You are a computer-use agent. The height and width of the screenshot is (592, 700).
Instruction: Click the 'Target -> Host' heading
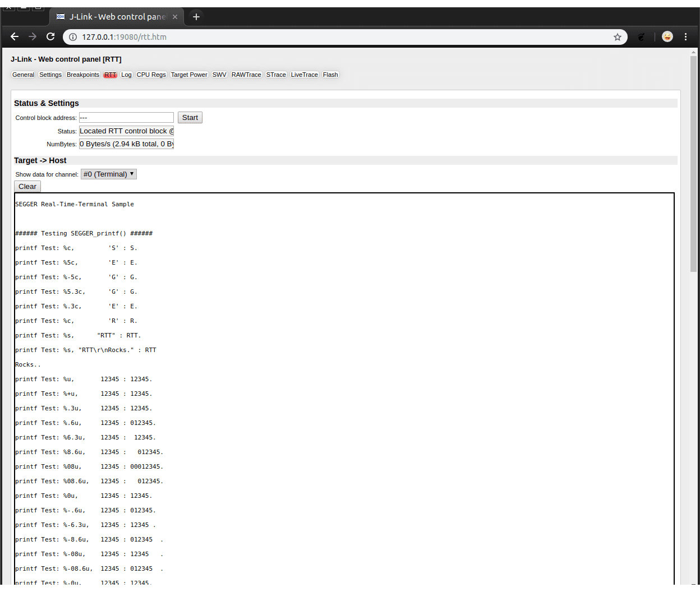click(40, 160)
